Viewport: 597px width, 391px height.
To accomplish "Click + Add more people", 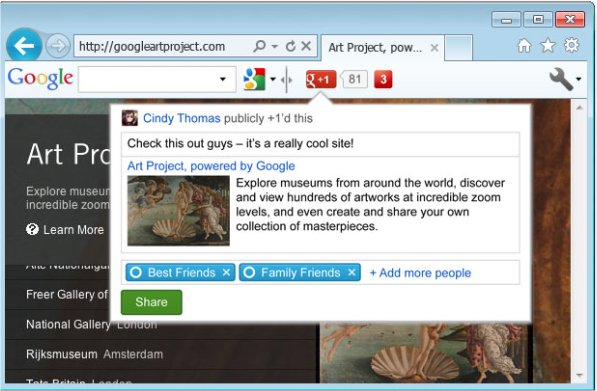I will coord(420,273).
